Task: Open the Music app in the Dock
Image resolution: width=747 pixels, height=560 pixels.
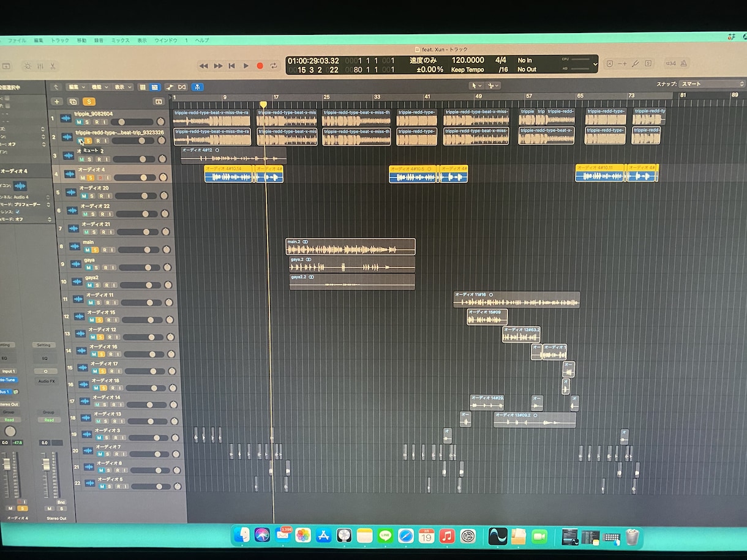Action: point(447,536)
